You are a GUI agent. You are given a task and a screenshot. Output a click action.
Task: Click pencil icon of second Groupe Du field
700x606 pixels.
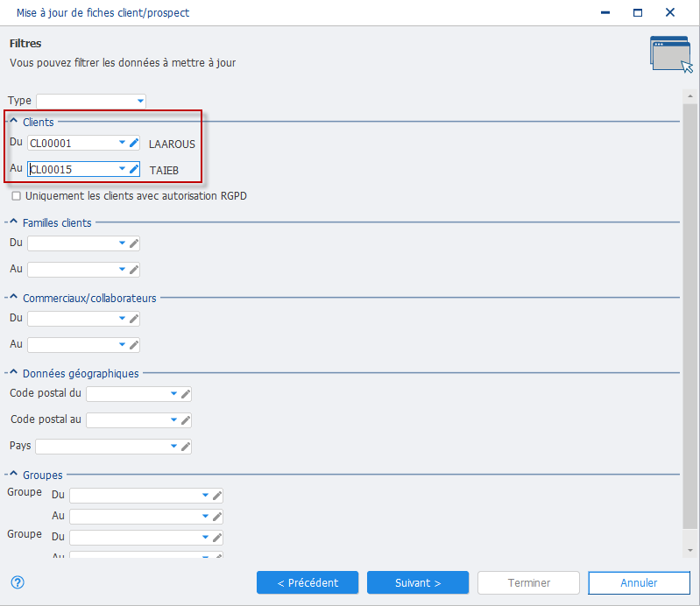(217, 538)
